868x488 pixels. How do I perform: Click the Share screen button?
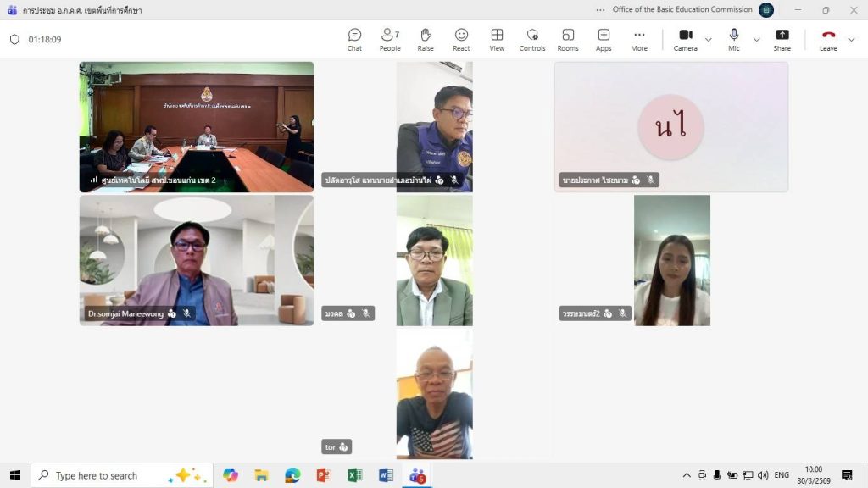(x=782, y=39)
